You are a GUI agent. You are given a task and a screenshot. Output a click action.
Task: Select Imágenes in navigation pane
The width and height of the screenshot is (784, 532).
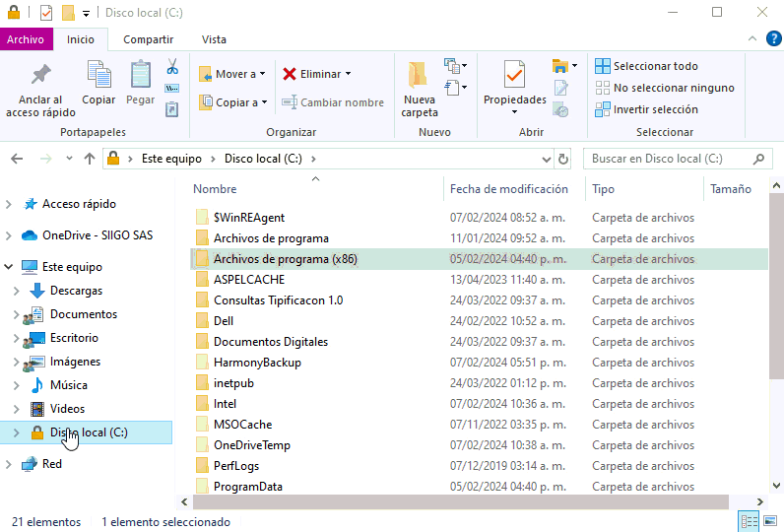(75, 362)
